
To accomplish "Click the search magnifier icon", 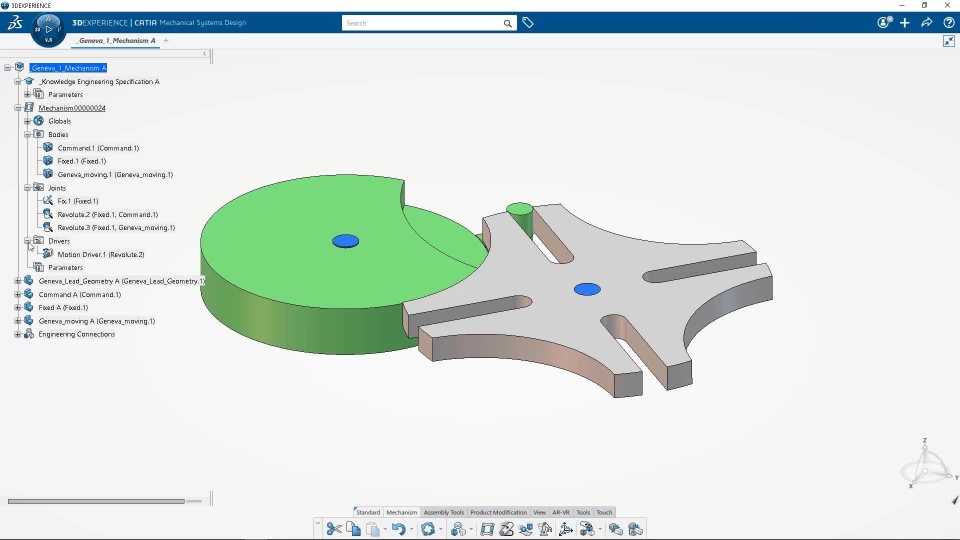I will pyautogui.click(x=508, y=23).
